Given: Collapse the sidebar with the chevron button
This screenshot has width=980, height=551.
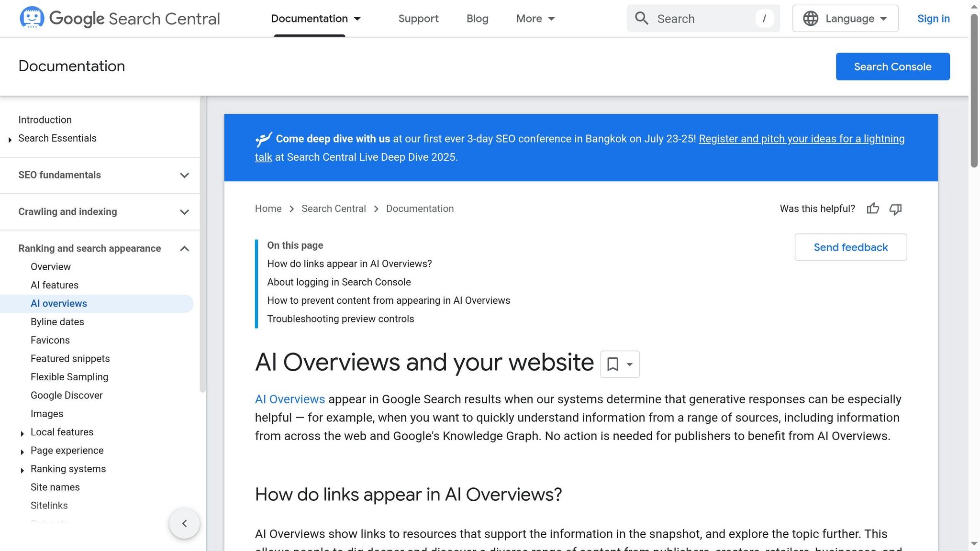Looking at the screenshot, I should [184, 523].
